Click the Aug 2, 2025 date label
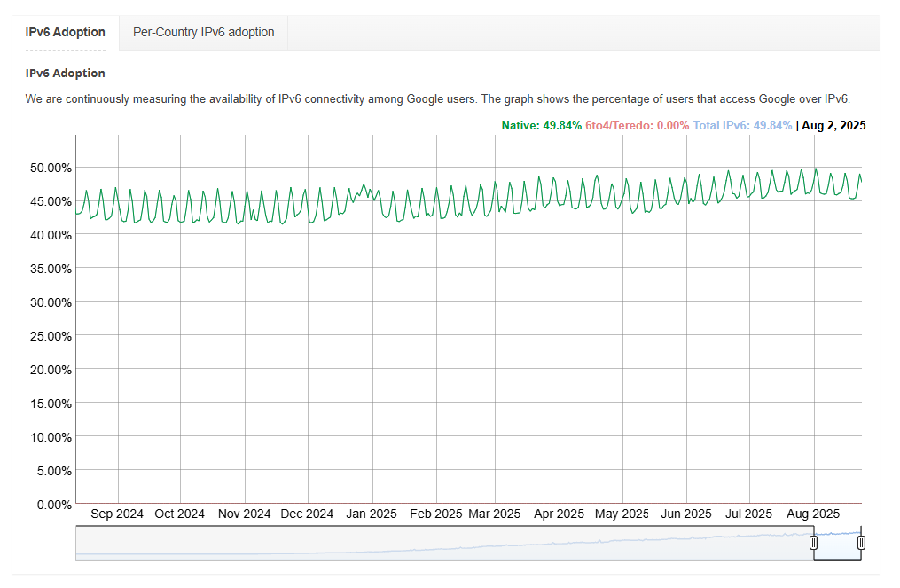This screenshot has height=588, width=900. (833, 125)
